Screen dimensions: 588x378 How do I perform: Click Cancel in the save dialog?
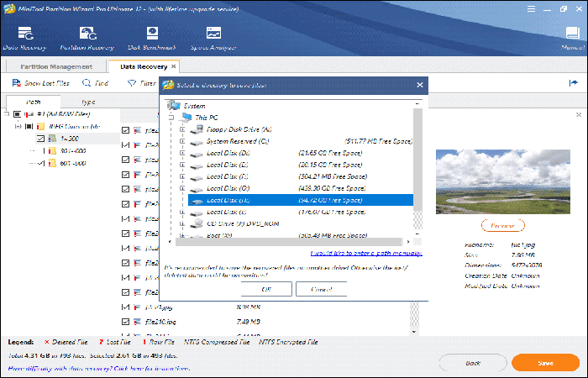click(x=322, y=289)
